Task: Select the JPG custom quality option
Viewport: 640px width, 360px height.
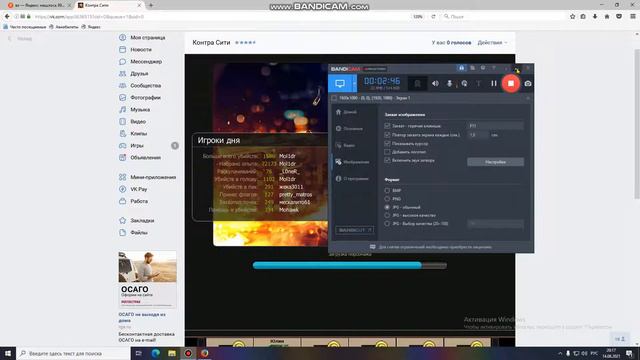Action: tap(387, 224)
